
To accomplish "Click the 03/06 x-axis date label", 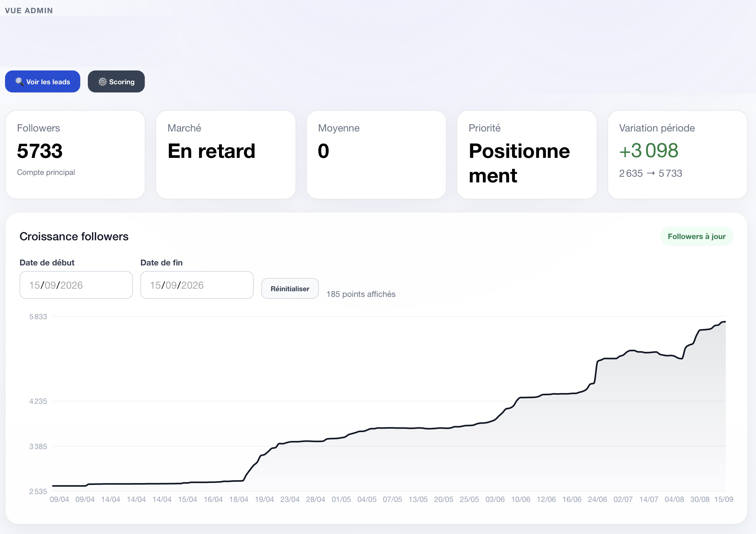I will coord(495,499).
